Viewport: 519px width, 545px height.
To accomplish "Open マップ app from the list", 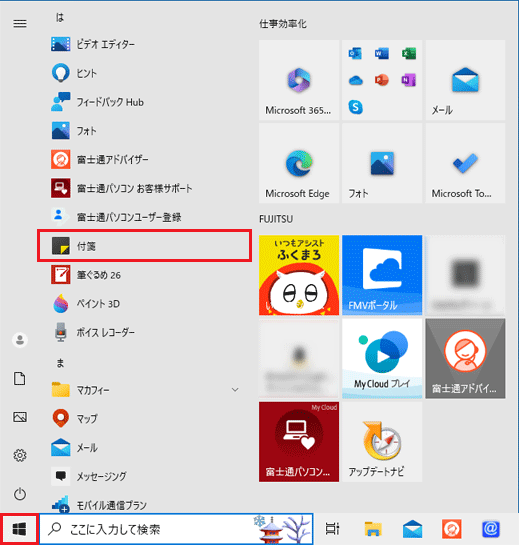I will coord(144,418).
